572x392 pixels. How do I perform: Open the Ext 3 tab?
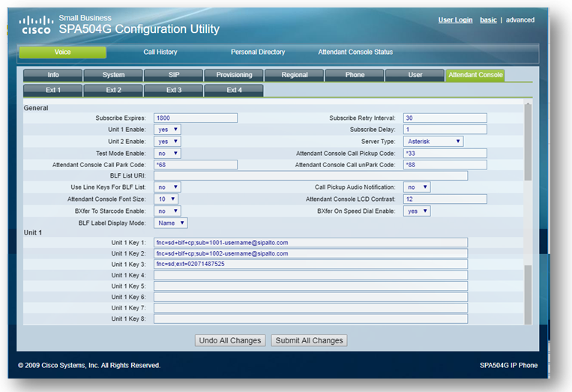(x=174, y=90)
